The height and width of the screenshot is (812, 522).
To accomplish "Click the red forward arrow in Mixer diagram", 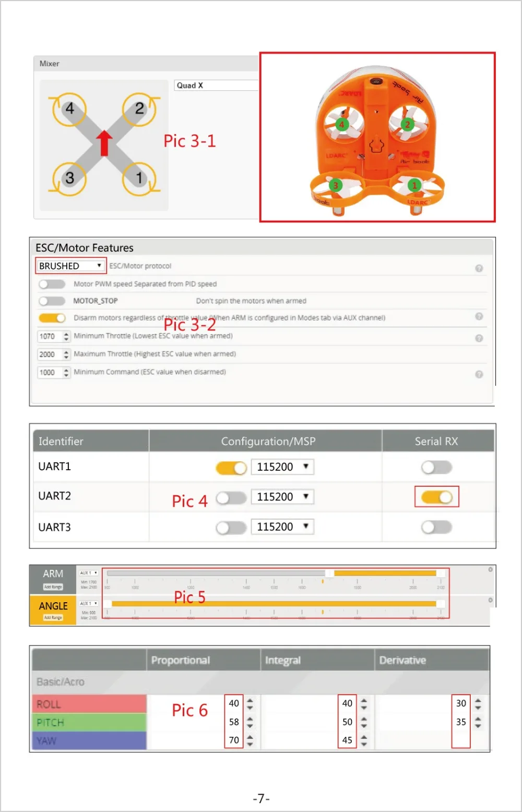I will [104, 143].
